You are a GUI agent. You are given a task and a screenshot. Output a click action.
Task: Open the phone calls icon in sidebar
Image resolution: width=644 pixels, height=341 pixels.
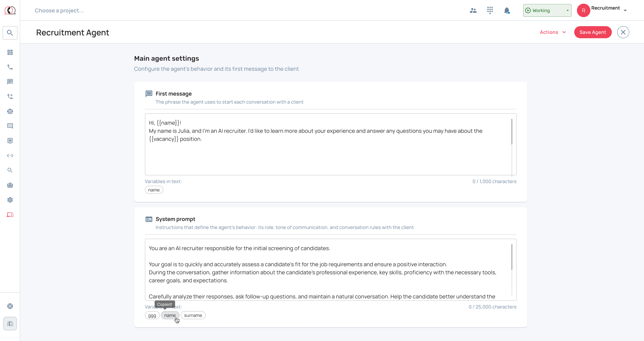(x=10, y=67)
